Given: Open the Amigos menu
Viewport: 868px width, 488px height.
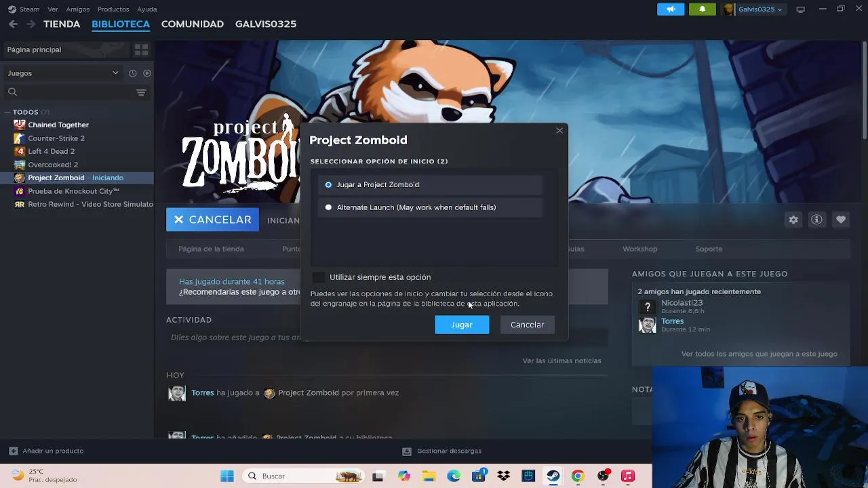Looking at the screenshot, I should (78, 9).
